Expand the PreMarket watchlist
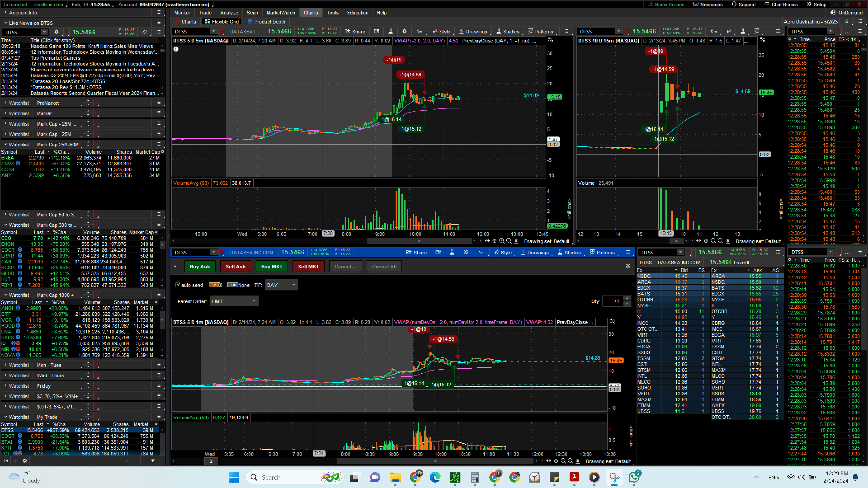The height and width of the screenshot is (488, 868). coord(5,103)
